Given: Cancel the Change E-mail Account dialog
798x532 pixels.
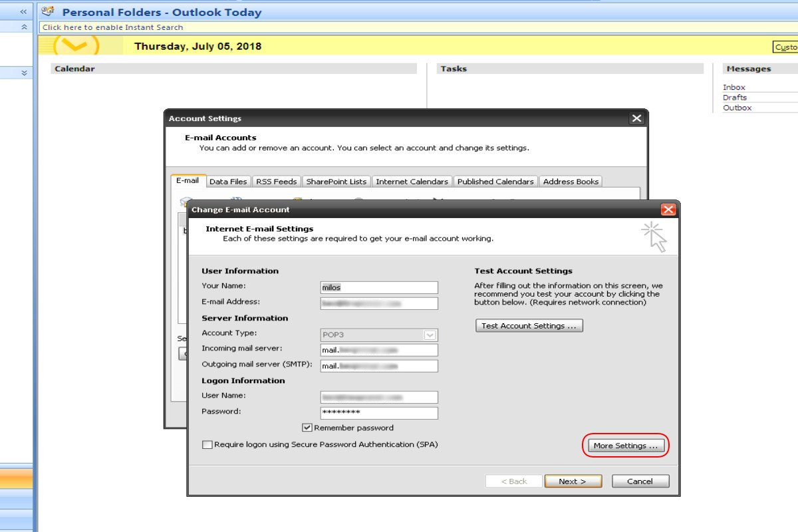Looking at the screenshot, I should (640, 481).
